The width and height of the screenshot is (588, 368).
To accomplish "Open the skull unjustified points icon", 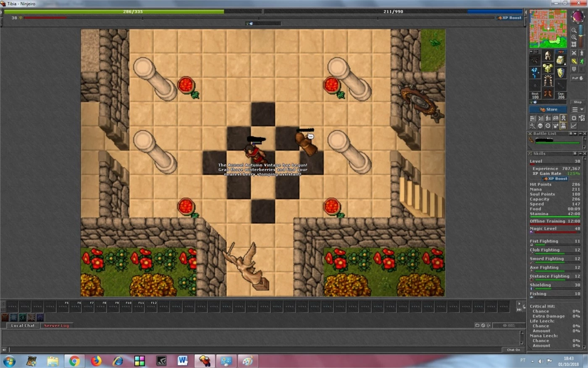I will click(x=541, y=126).
